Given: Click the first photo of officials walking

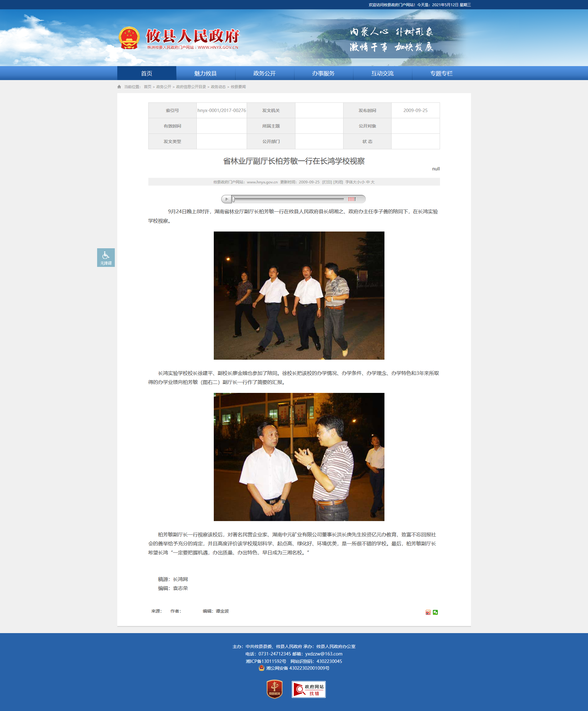Looking at the screenshot, I should click(299, 295).
